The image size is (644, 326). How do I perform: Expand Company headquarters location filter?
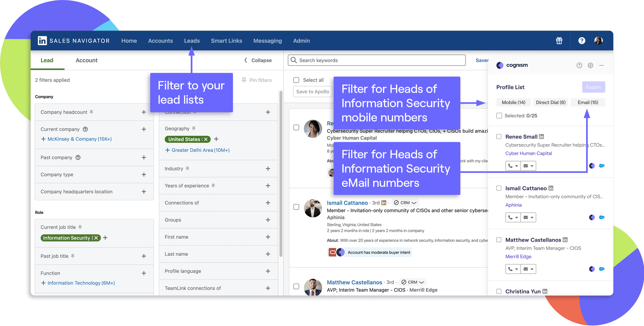pyautogui.click(x=144, y=192)
